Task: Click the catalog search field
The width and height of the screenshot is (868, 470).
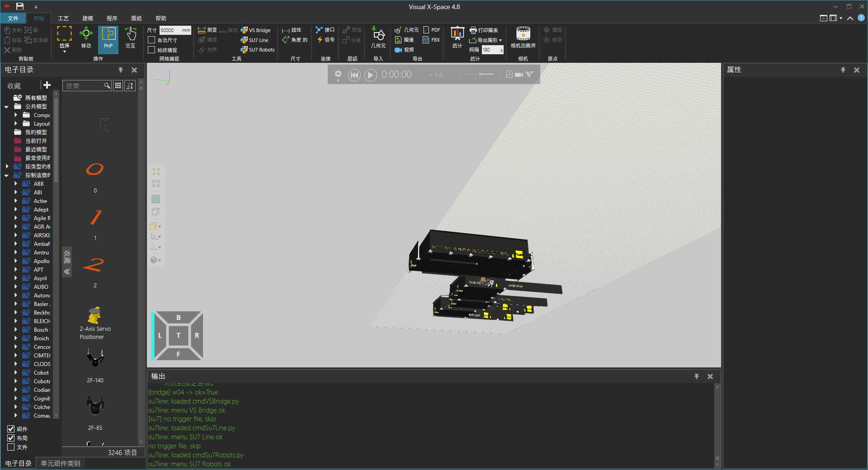Action: coord(84,86)
